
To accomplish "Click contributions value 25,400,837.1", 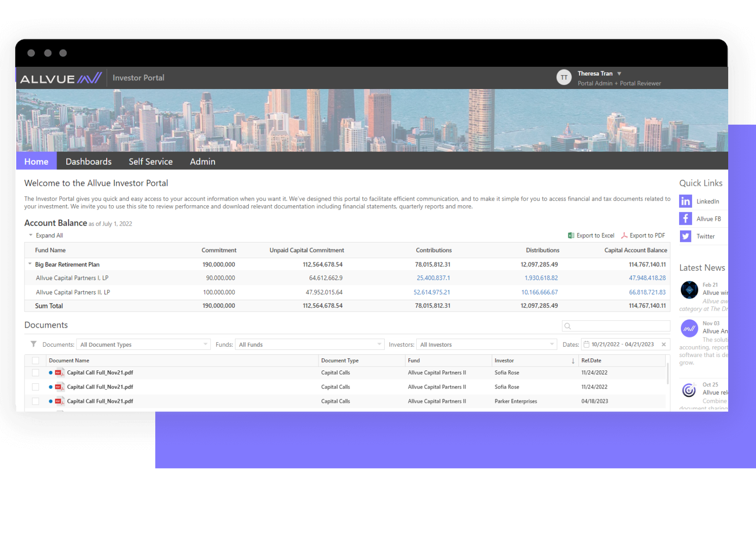I will tap(433, 278).
